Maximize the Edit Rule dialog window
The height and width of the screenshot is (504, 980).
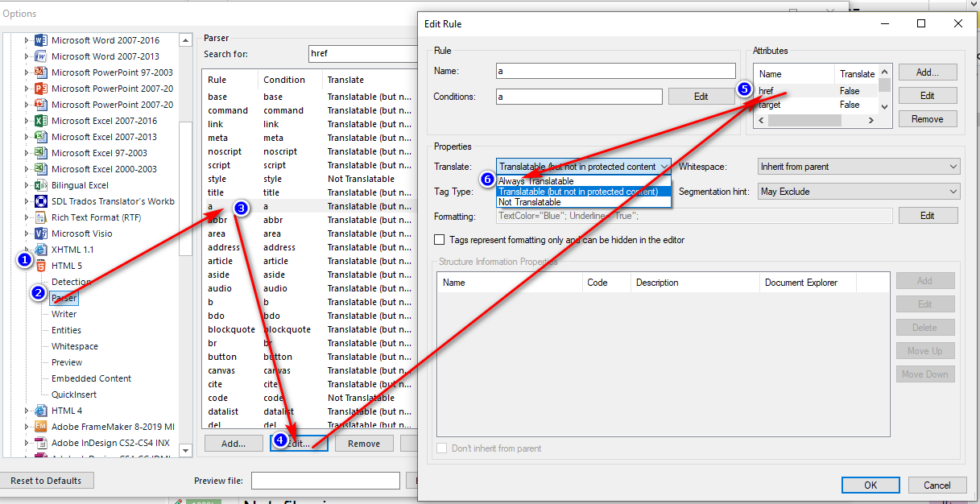tap(921, 24)
